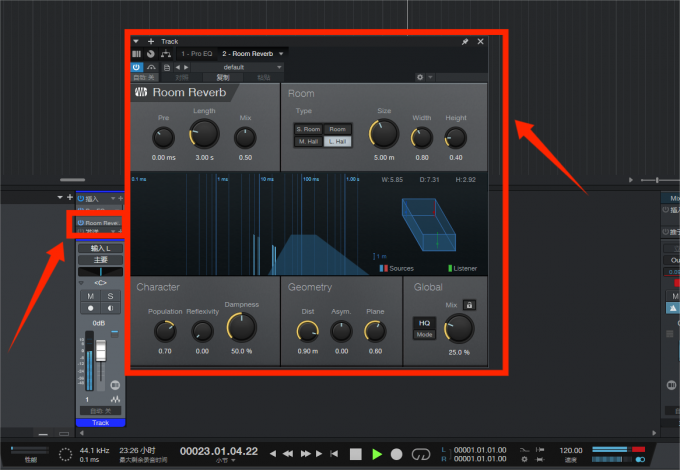Viewport: 680px width, 470px height.
Task: Adjust the Pre delay knob
Action: click(163, 138)
